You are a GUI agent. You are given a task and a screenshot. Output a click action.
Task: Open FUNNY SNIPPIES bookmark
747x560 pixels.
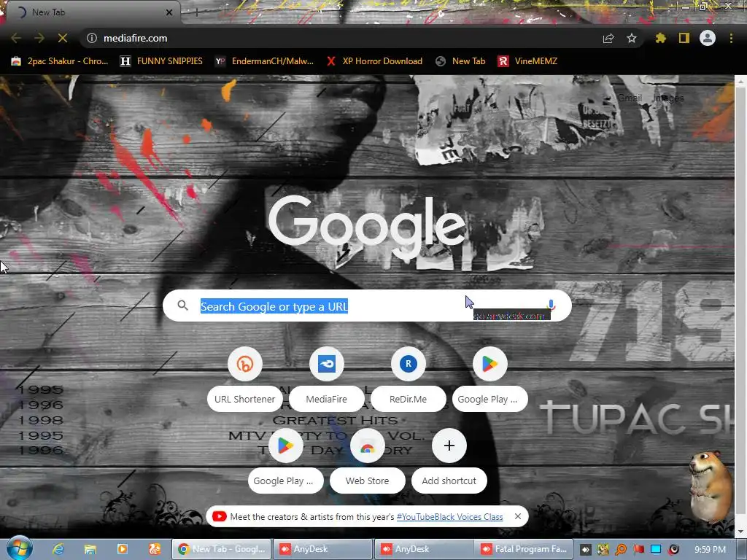click(161, 61)
